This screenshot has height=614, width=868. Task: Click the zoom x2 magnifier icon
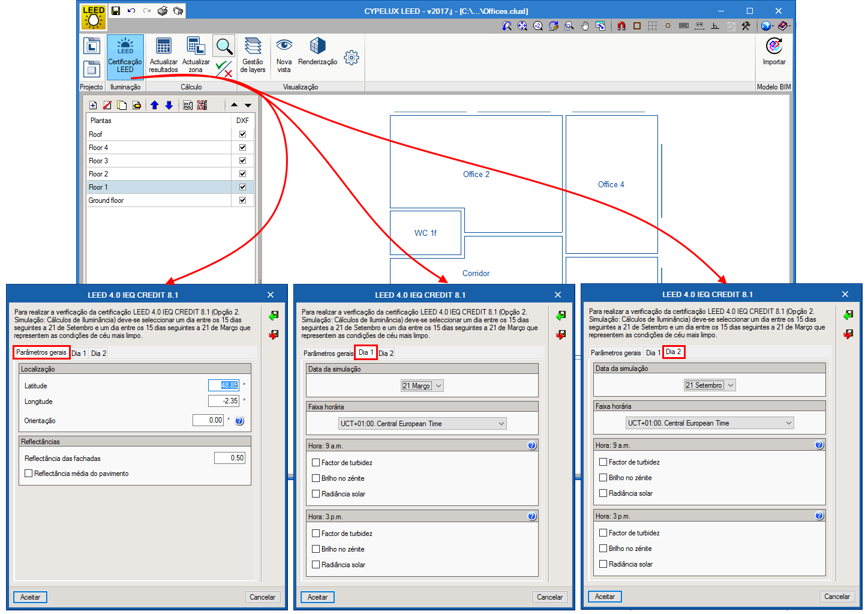point(538,26)
